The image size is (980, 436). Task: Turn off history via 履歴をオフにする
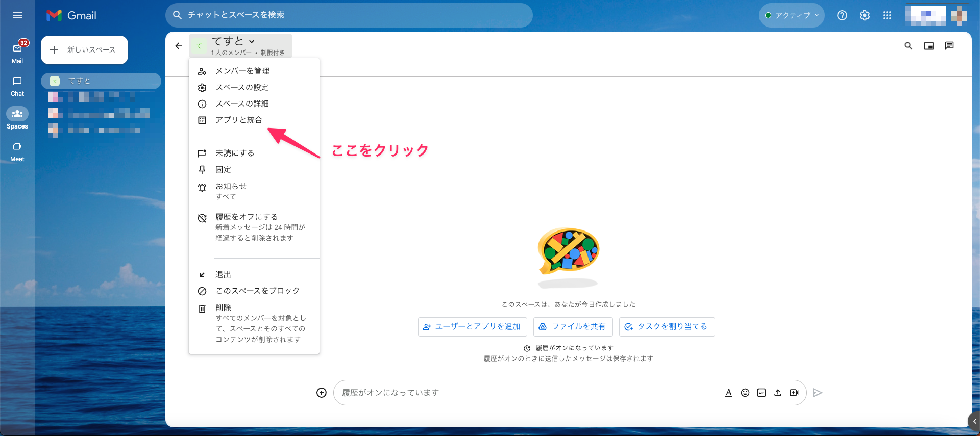247,217
